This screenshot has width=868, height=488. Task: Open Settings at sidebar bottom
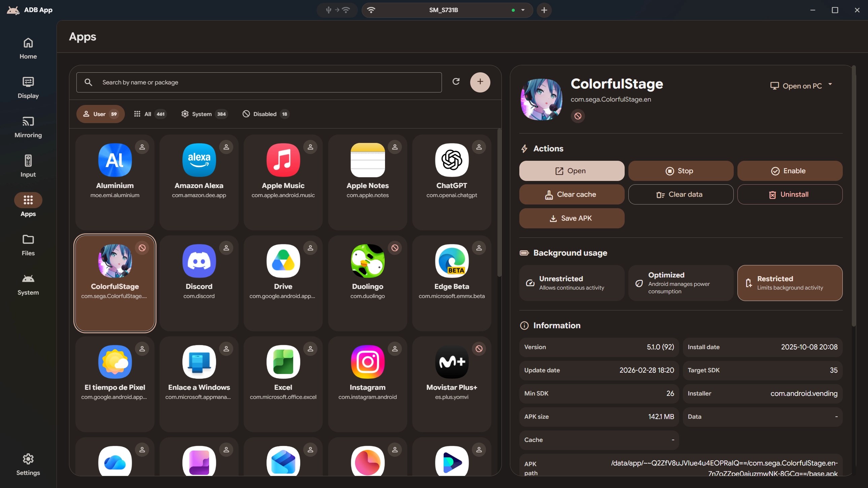(28, 464)
